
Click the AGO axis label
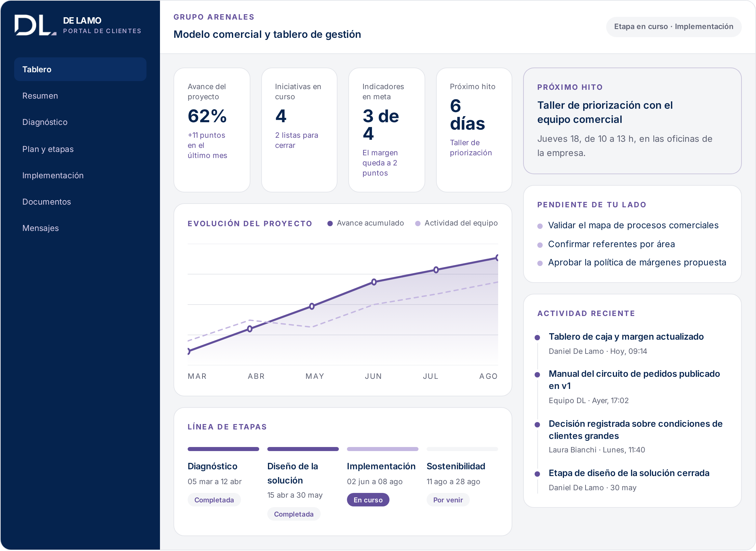tap(488, 376)
